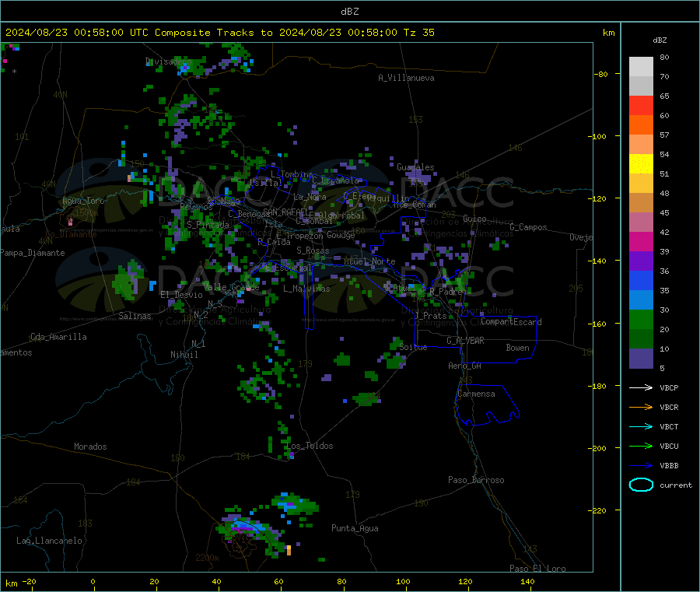The height and width of the screenshot is (592, 700).
Task: Click the 'El_Desvio' map label
Action: pos(182,295)
